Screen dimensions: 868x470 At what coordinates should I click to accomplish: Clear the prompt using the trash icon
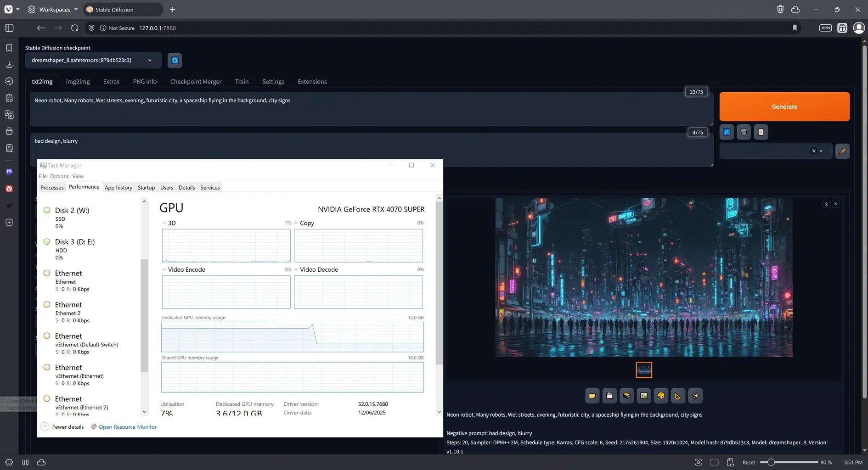744,132
